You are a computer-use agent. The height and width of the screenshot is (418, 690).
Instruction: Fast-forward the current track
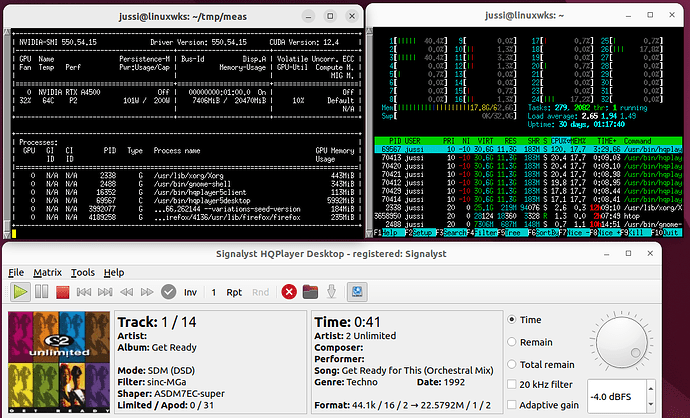[x=147, y=292]
